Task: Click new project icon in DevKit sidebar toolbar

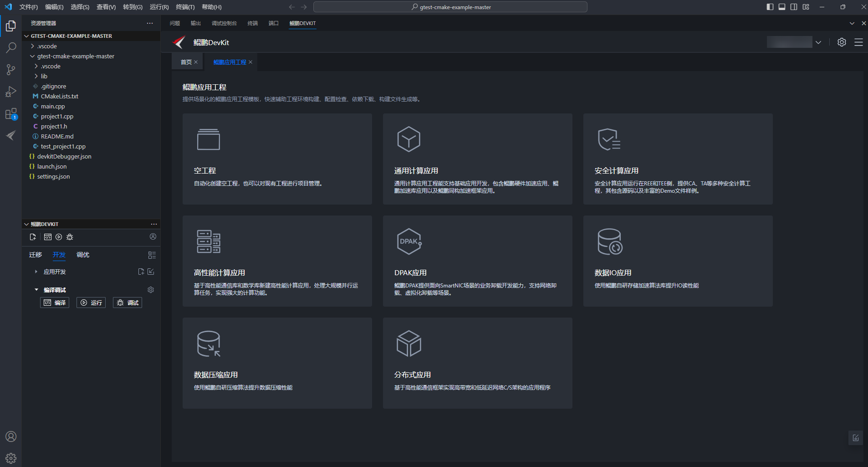Action: [33, 237]
